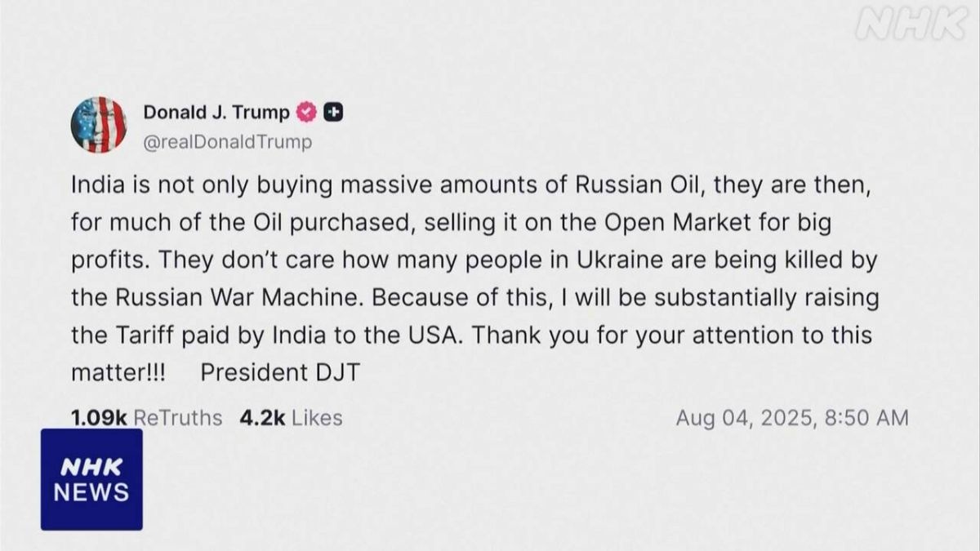Click the Likes label
This screenshot has width=980, height=551.
click(x=317, y=418)
